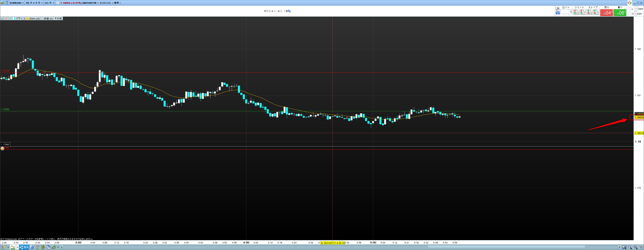Click the candlestick chart style icon
The image size is (644, 250).
coord(2,3)
